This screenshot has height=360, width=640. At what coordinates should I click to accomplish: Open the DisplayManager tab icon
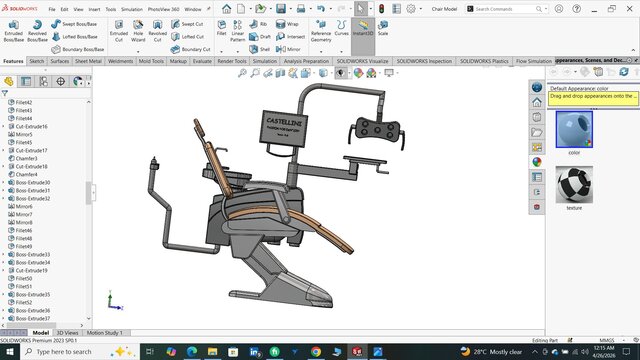click(x=78, y=82)
